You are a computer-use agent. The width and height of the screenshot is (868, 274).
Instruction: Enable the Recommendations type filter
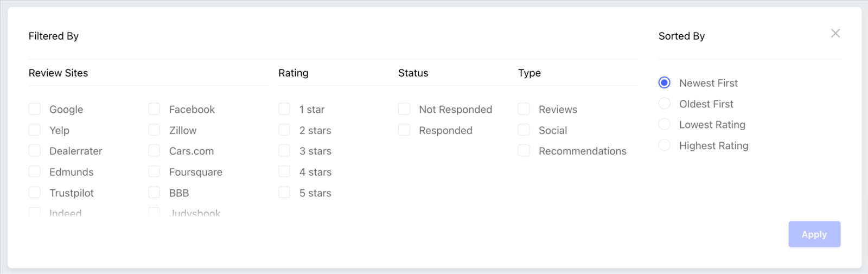click(x=524, y=151)
